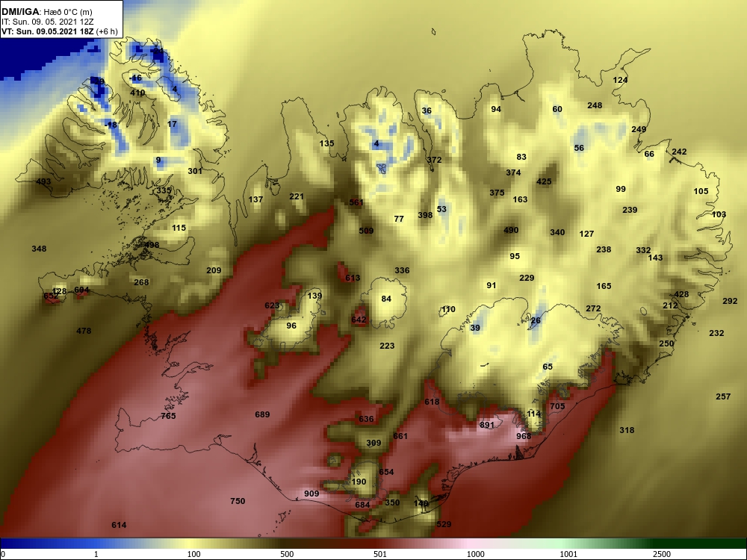
Task: Click the map value 340
Action: coord(557,232)
